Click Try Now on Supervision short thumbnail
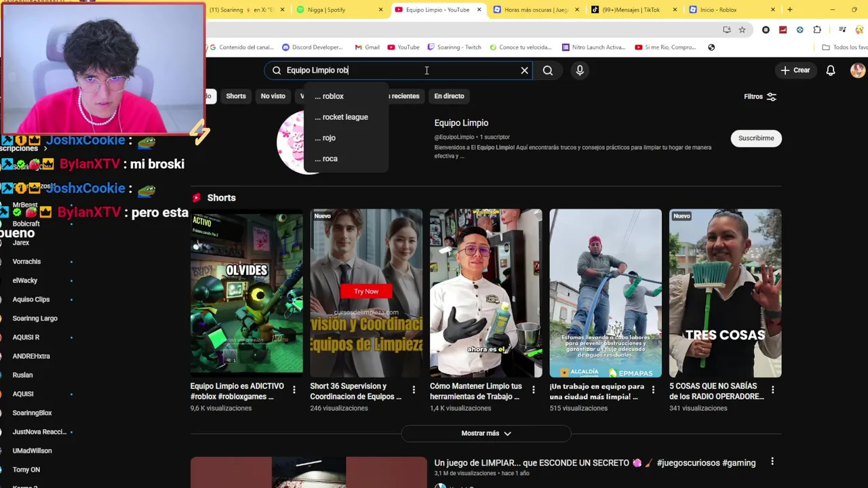Screen dimensions: 868x488 click(366, 291)
